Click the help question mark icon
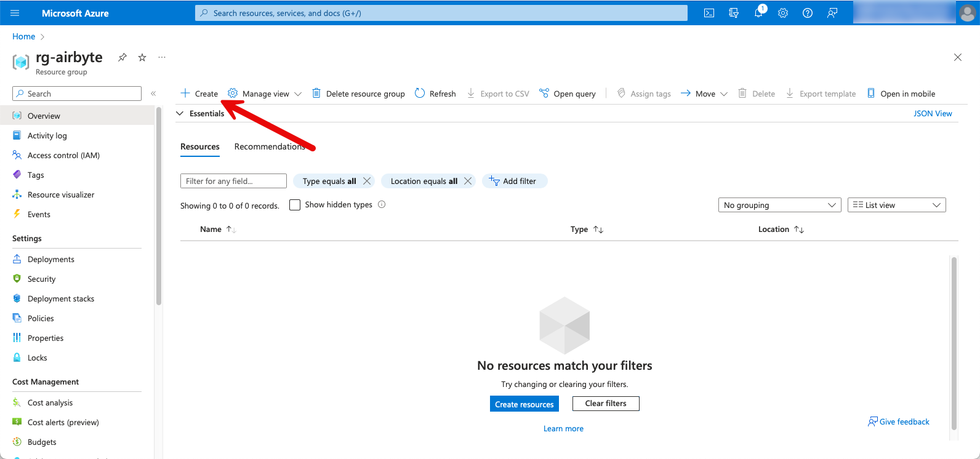The width and height of the screenshot is (980, 459). (808, 13)
